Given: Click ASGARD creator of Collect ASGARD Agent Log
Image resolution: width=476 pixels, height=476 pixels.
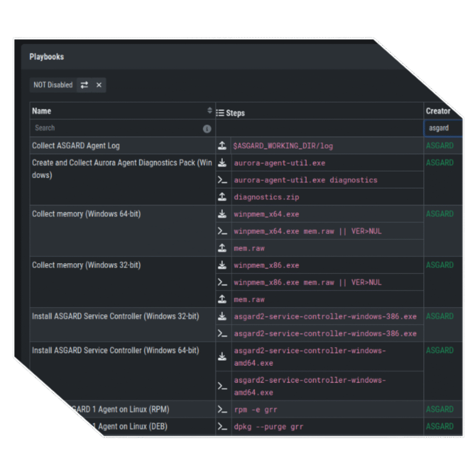Looking at the screenshot, I should click(440, 145).
